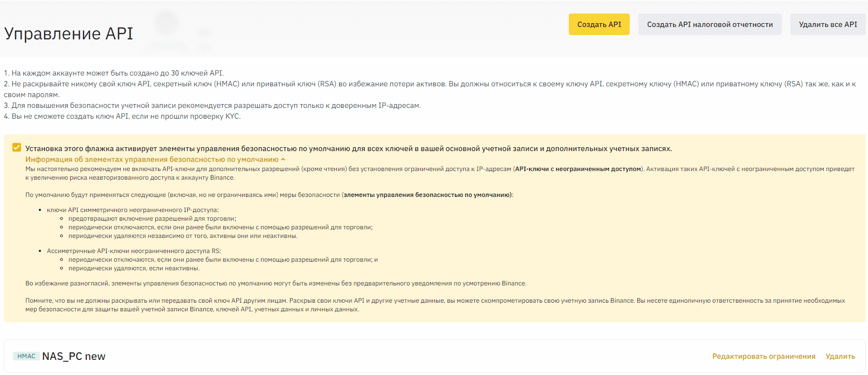Click the bold элементы управления безопасностью по умолчанию text
868x375 pixels.
point(428,195)
